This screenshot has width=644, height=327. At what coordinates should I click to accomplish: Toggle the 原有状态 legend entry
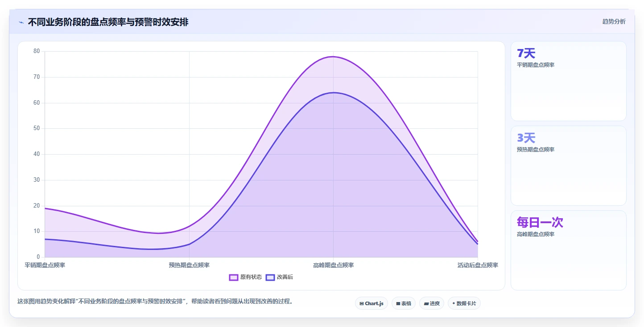[x=246, y=277]
